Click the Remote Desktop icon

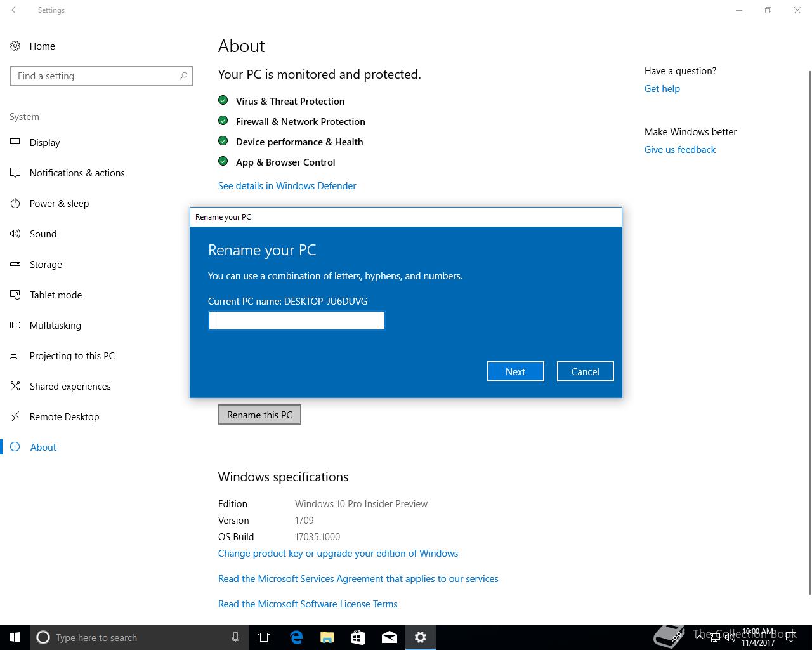(15, 416)
